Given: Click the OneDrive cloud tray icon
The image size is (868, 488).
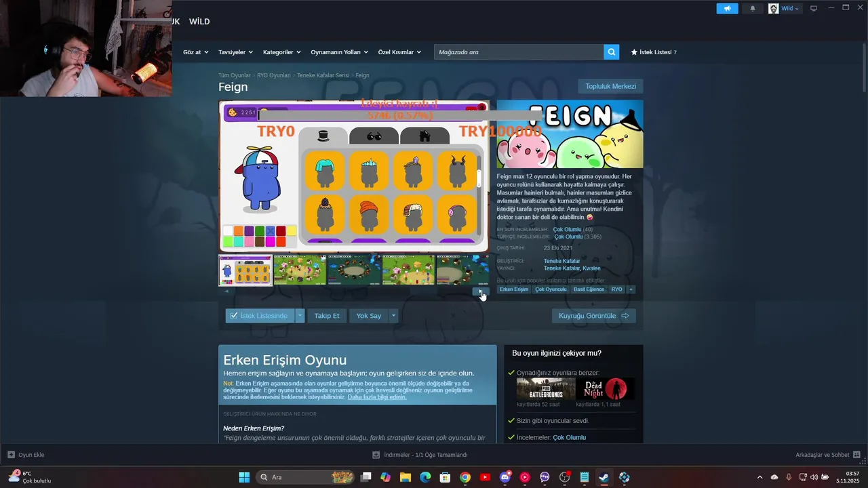Looking at the screenshot, I should click(x=774, y=477).
